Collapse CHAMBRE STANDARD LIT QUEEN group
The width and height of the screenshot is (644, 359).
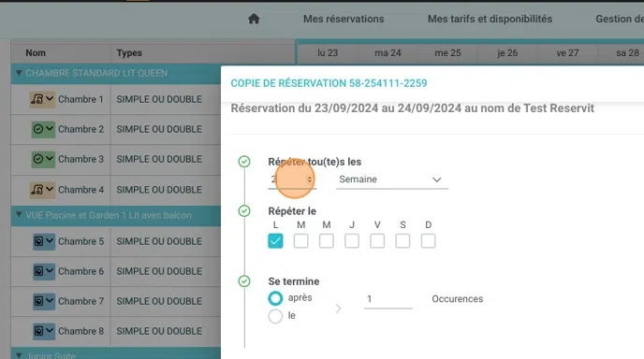tap(19, 73)
